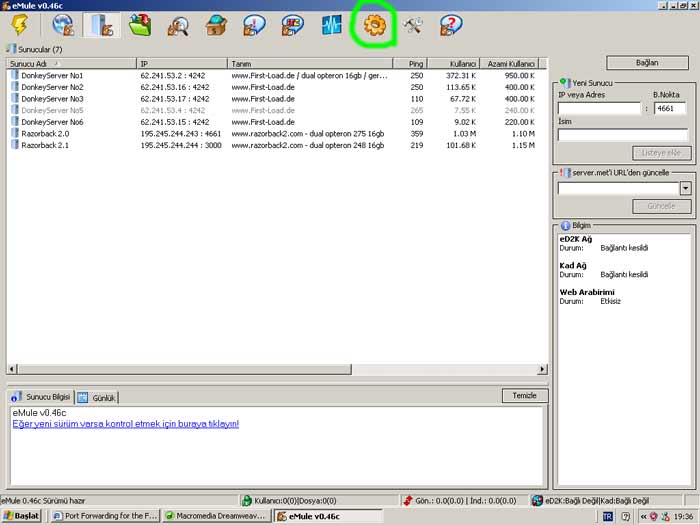Open the Search magnifier icon
Screen dimensions: 700x525
point(178,25)
